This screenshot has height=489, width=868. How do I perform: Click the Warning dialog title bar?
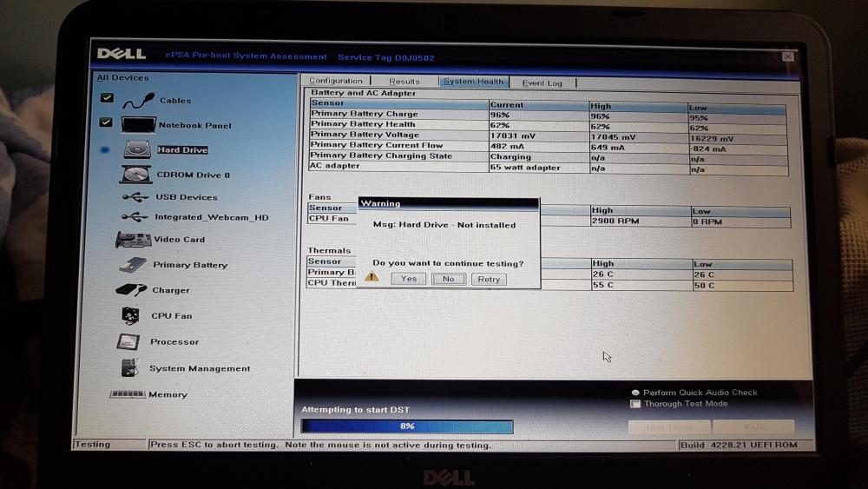click(x=449, y=203)
